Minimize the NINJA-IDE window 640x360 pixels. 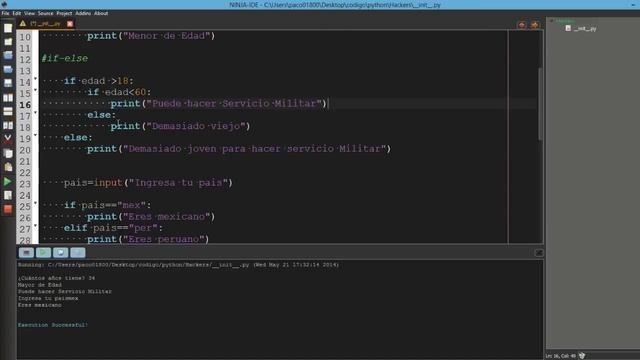pos(633,4)
